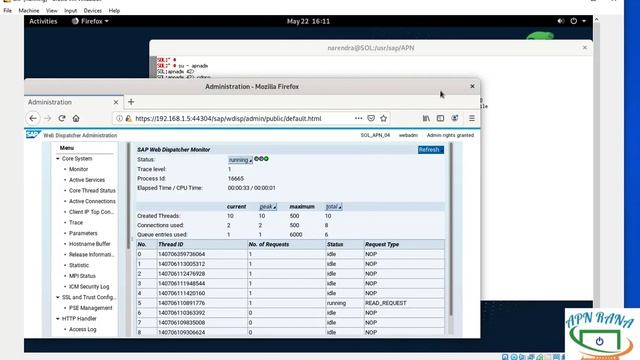This screenshot has height=360, width=640.
Task: Open the Firefox Library icon
Action: pos(426,118)
